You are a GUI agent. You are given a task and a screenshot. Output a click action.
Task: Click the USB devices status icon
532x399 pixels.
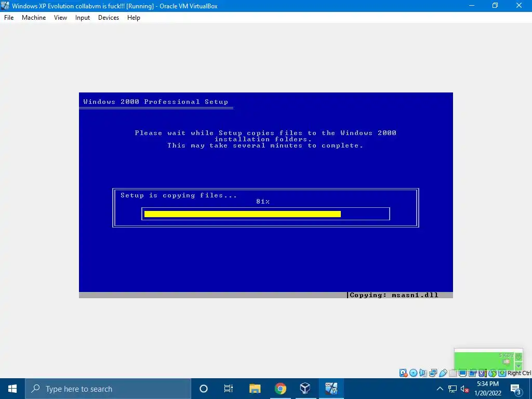tap(443, 373)
